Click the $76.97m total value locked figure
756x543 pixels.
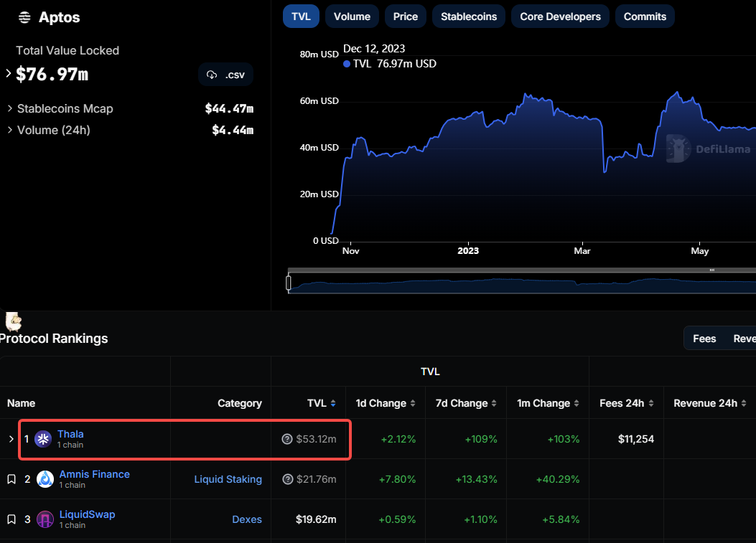point(52,74)
